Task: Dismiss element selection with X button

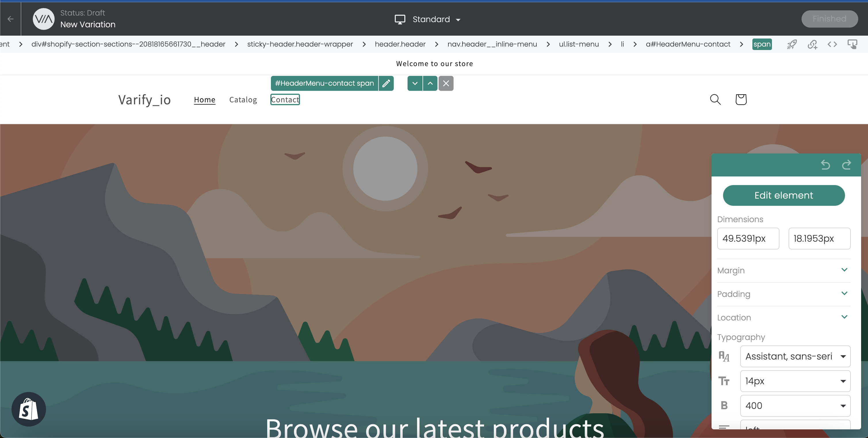Action: pos(446,83)
